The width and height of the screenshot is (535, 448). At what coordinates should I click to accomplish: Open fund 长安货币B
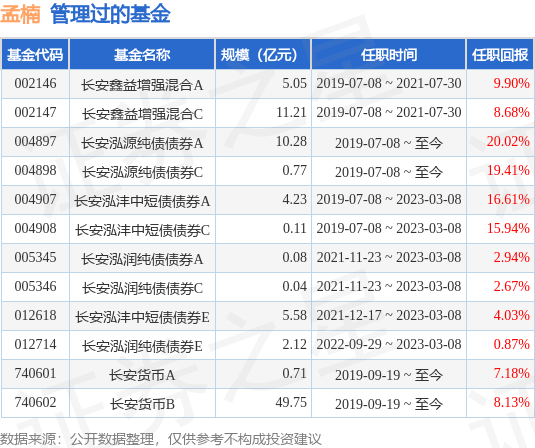pos(142,404)
